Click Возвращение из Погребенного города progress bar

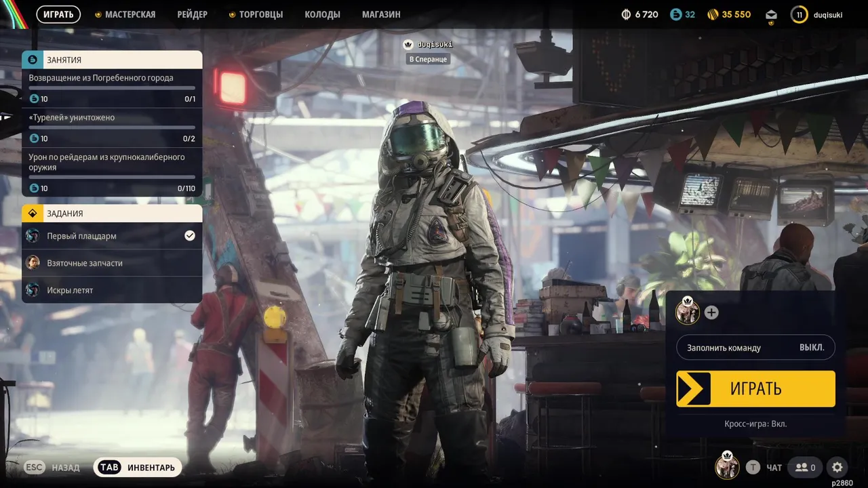point(112,87)
